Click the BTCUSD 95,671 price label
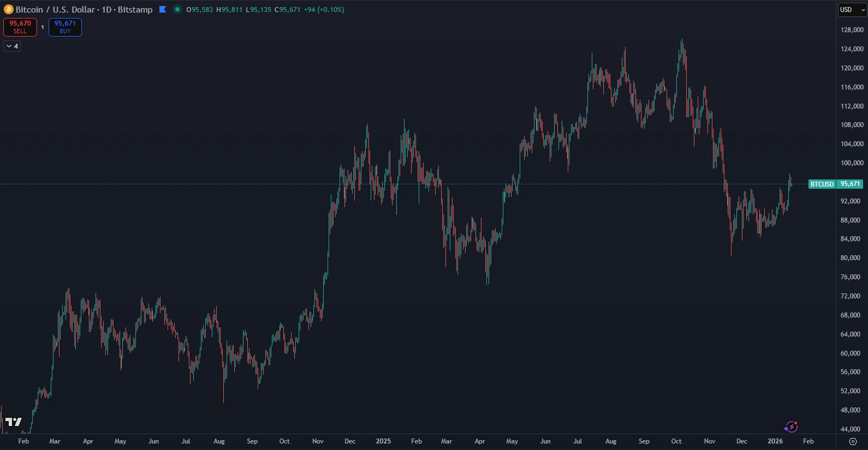868x450 pixels. point(835,184)
